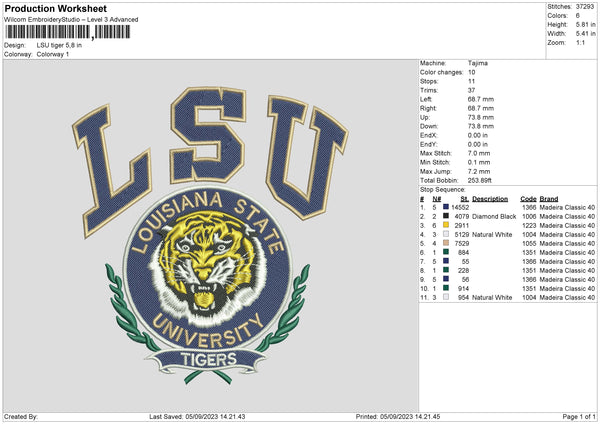The height and width of the screenshot is (424, 600).
Task: Click the Brand column header
Action: pyautogui.click(x=549, y=199)
